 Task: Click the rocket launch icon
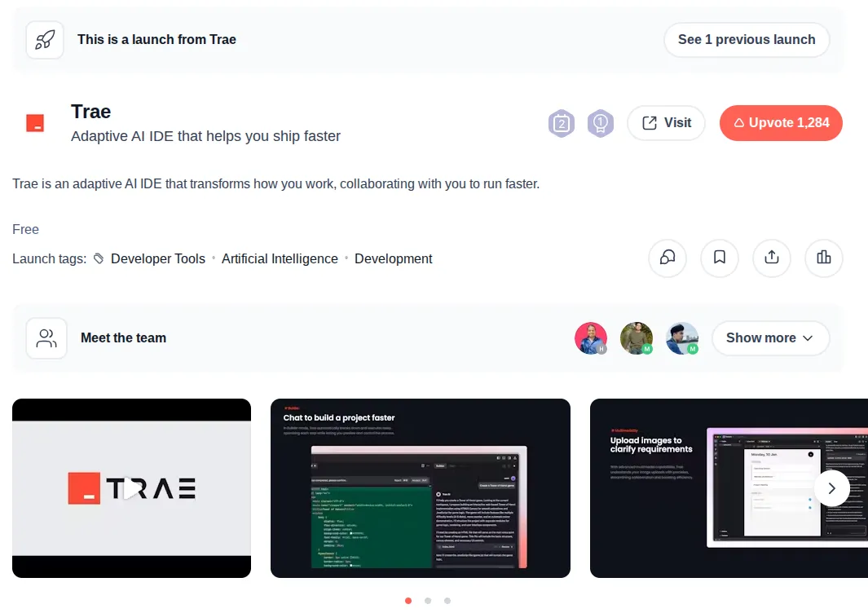point(45,39)
